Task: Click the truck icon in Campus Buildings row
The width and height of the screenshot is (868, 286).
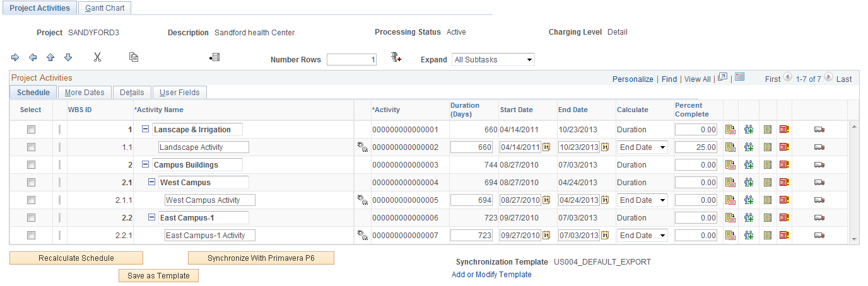Action: [819, 164]
